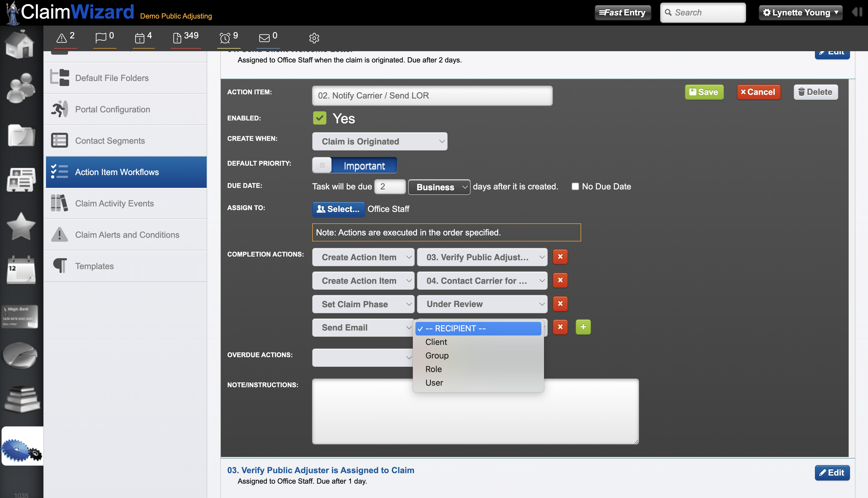Open the home dashboard house icon
Screen dimensions: 868x498
click(20, 44)
